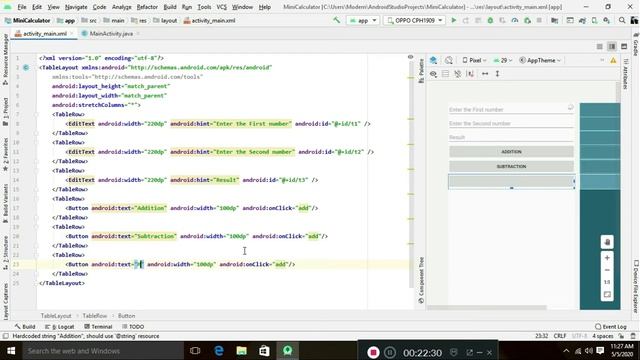The image size is (640, 360).
Task: Open the AppTheme dropdown
Action: click(540, 60)
